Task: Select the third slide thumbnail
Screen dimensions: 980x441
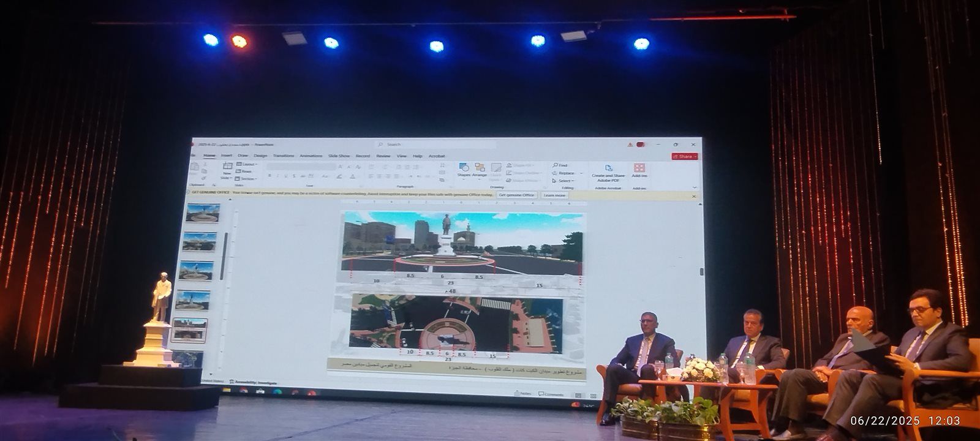Action: pos(197,271)
